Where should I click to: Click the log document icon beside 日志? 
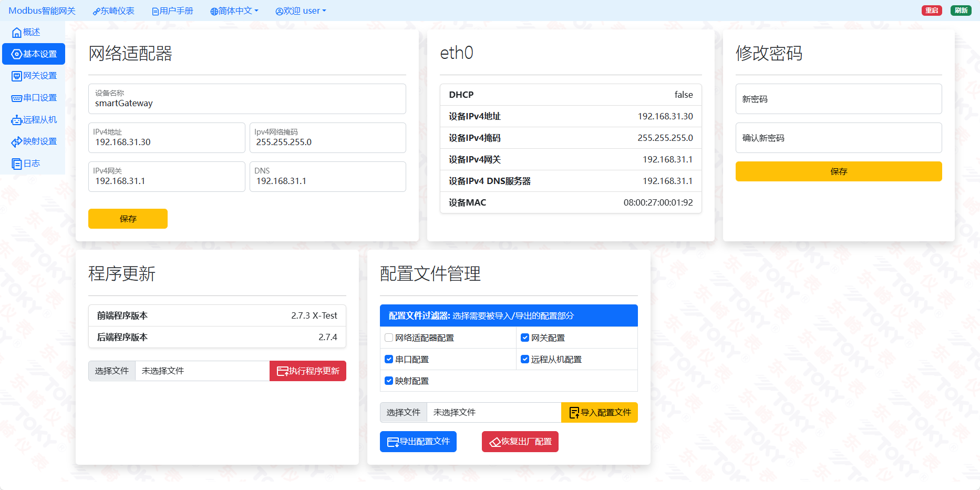pos(17,164)
